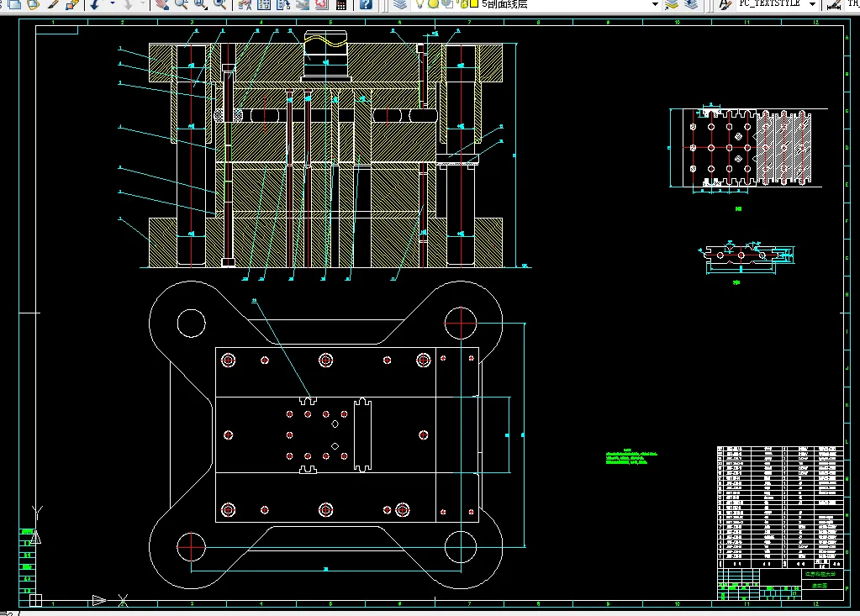Open the calculator grid icon
The height and width of the screenshot is (616, 860).
[x=341, y=4]
